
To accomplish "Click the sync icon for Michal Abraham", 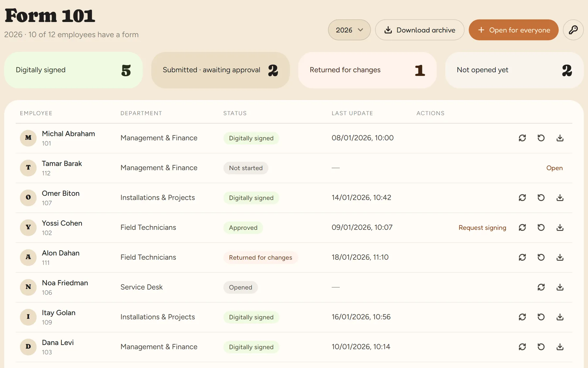I will (522, 138).
